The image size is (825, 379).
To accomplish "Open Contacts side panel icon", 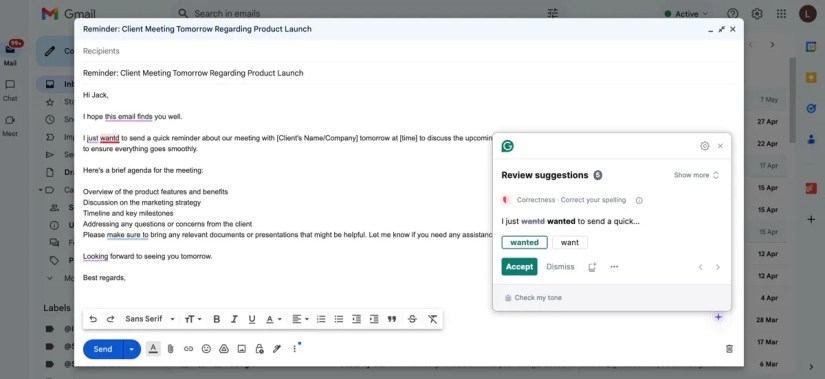I will [811, 139].
